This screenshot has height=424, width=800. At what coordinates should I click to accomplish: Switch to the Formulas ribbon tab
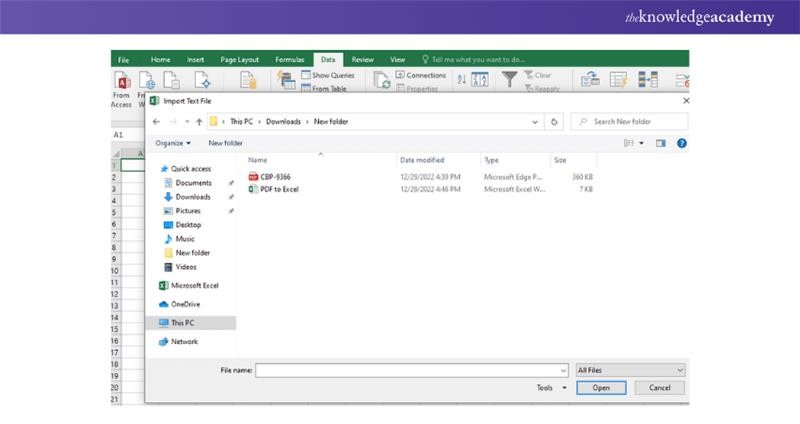(x=289, y=60)
